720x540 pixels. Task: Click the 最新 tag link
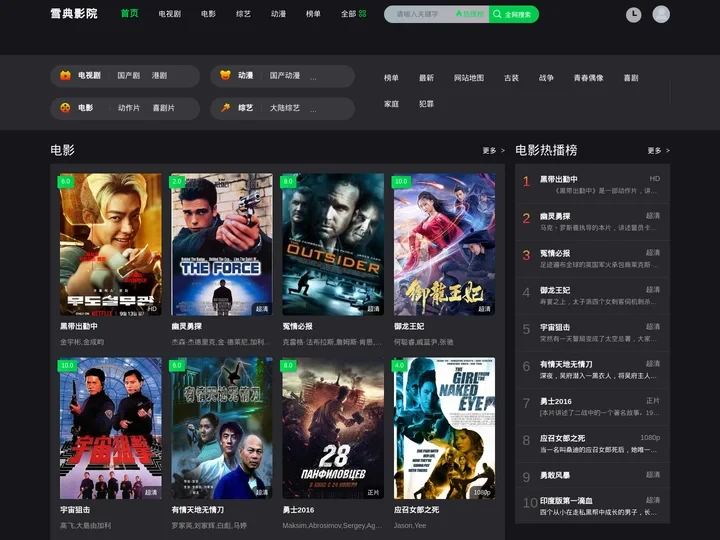[x=426, y=78]
